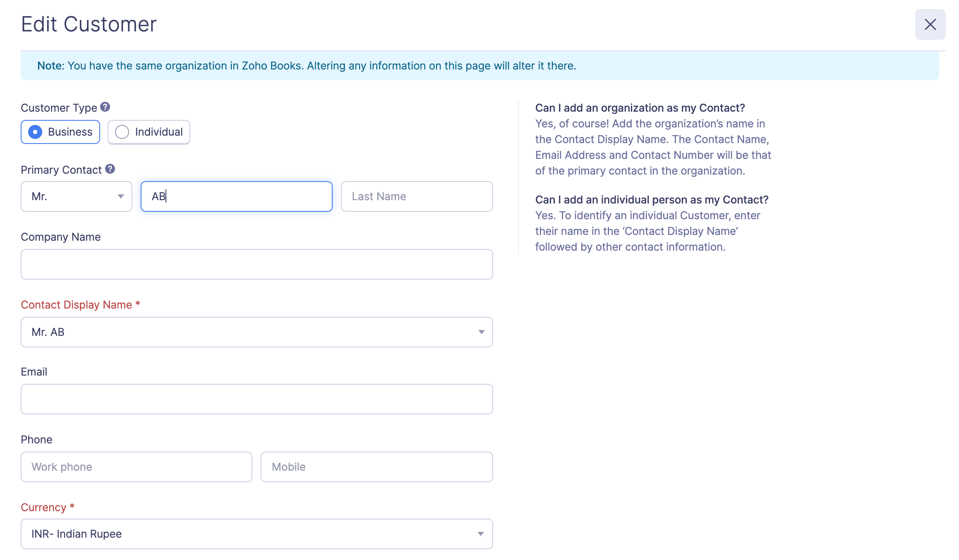
Task: Click the Contact Display Name arrow icon
Action: click(481, 332)
